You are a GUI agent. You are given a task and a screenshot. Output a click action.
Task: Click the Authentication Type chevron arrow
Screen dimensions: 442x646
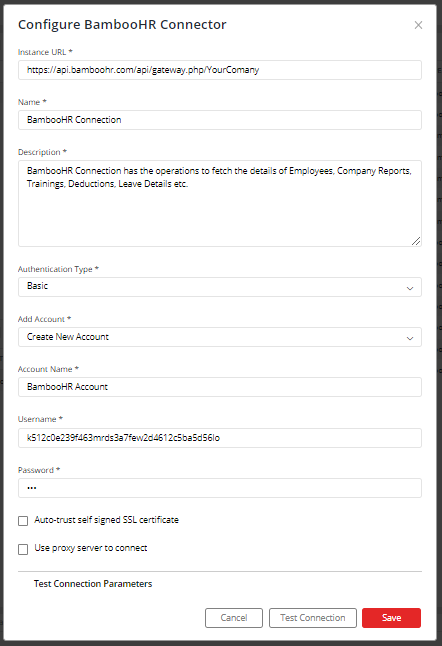tap(409, 288)
